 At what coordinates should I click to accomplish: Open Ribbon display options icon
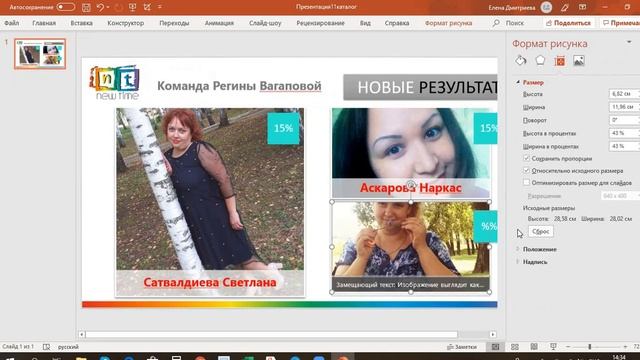pos(583,7)
